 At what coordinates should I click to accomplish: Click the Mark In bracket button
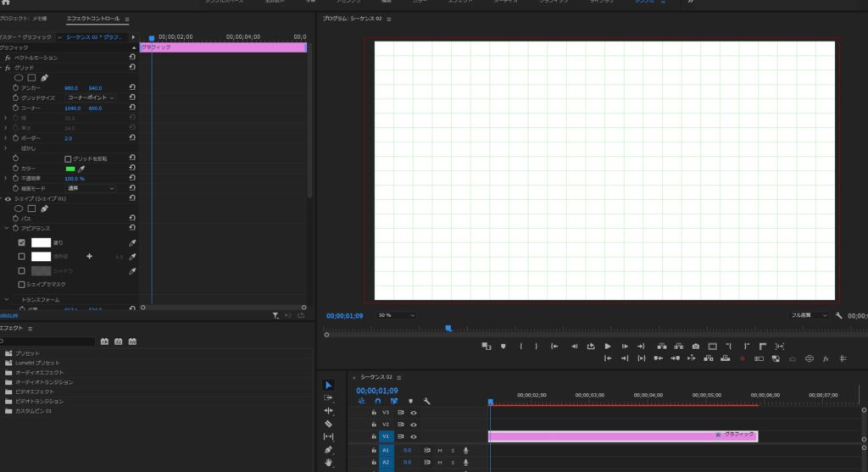(521, 347)
